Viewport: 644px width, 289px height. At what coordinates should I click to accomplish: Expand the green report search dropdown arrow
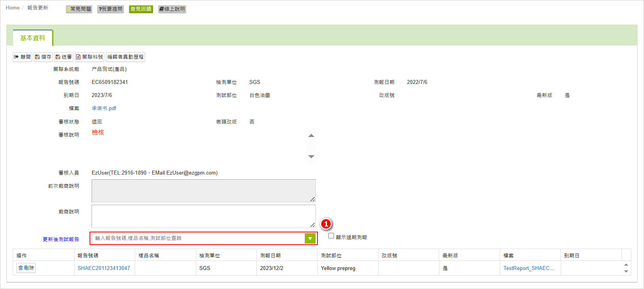310,238
